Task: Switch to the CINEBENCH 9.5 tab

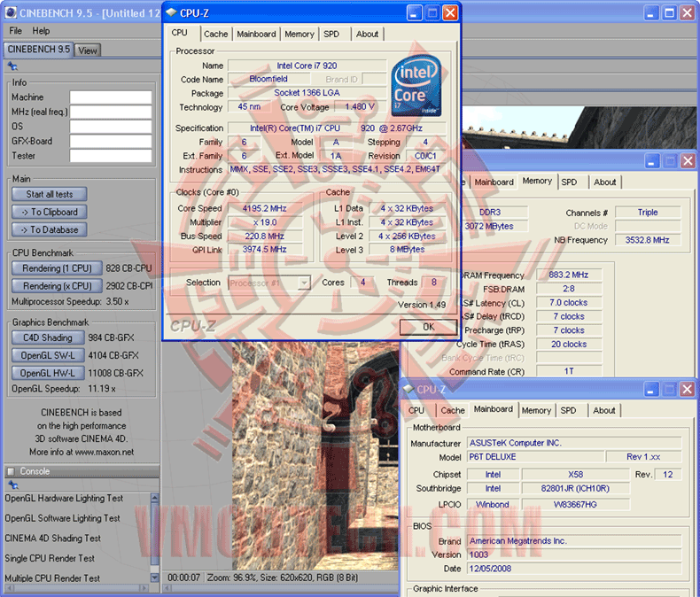Action: click(39, 49)
